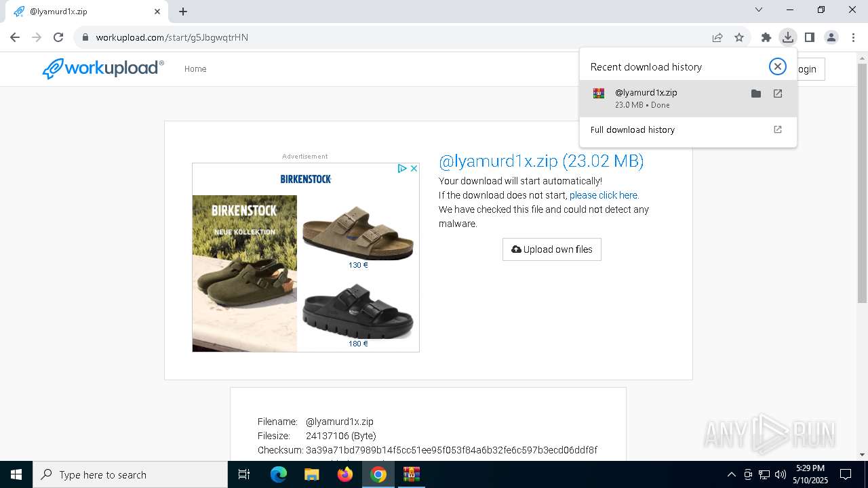Image resolution: width=868 pixels, height=488 pixels.
Task: Click the forward navigation arrow
Action: [37, 37]
